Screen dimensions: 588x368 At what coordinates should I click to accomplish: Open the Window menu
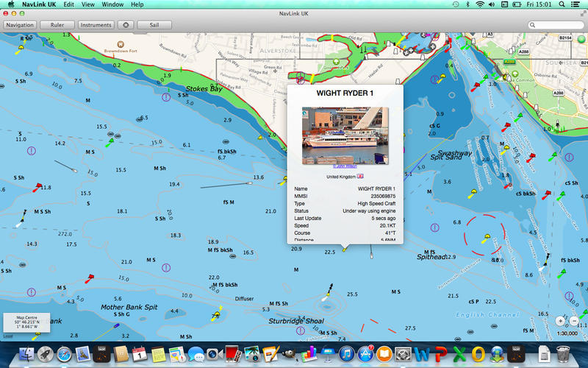click(113, 4)
